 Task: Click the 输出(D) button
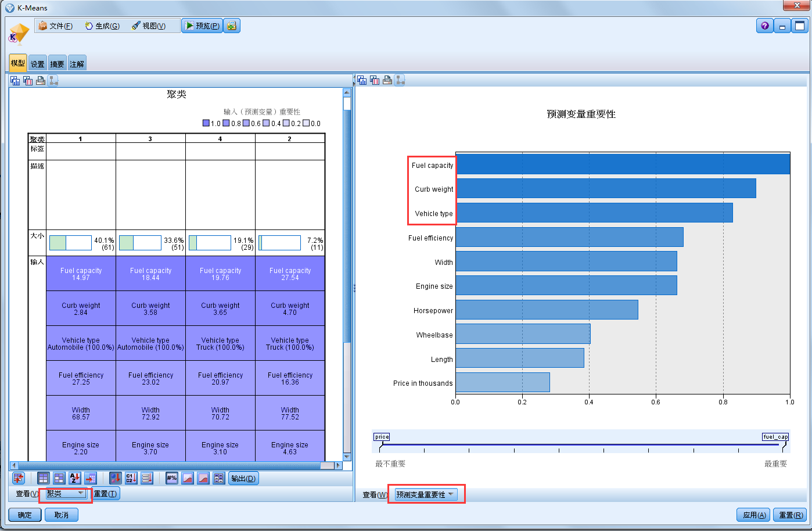tap(243, 478)
